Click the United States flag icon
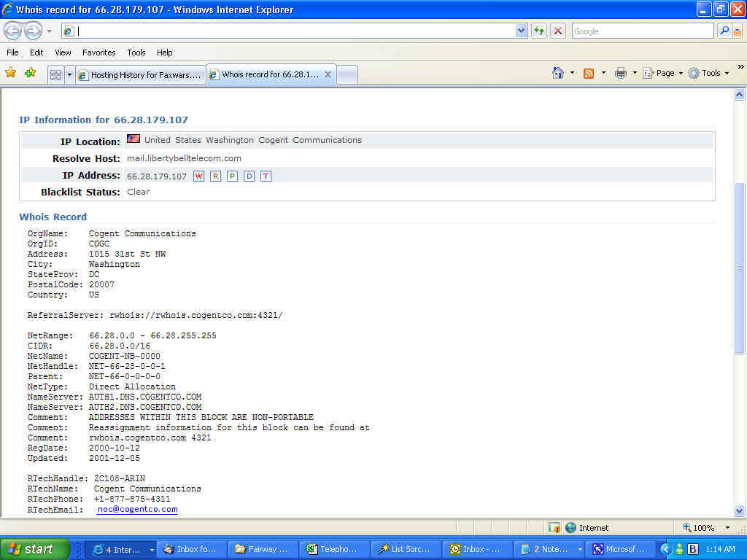This screenshot has height=560, width=747. tap(133, 139)
